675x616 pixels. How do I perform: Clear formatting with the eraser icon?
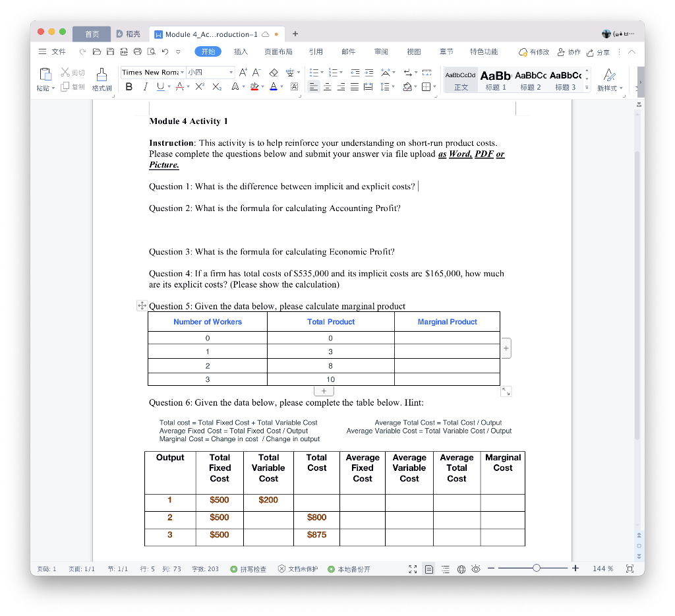[274, 73]
